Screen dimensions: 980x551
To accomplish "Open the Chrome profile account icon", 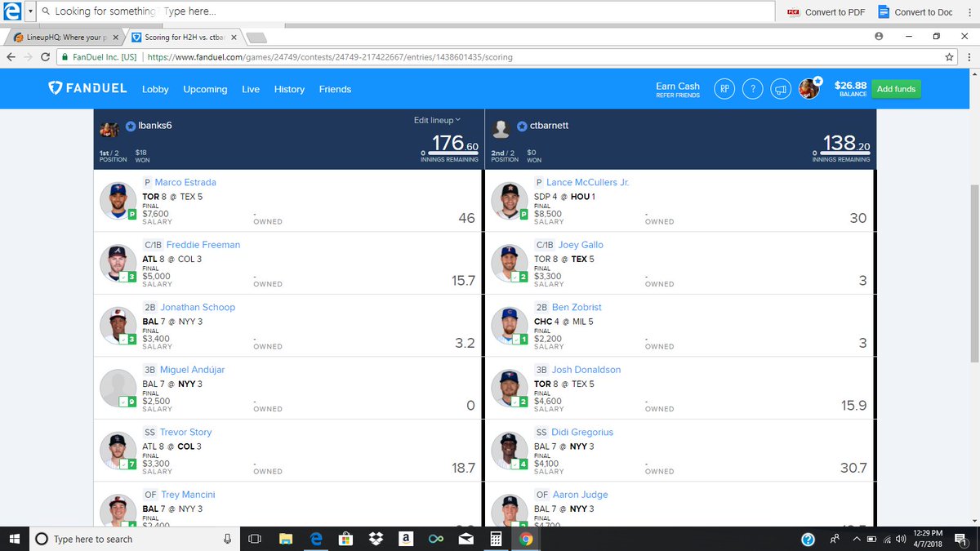I will (x=879, y=37).
